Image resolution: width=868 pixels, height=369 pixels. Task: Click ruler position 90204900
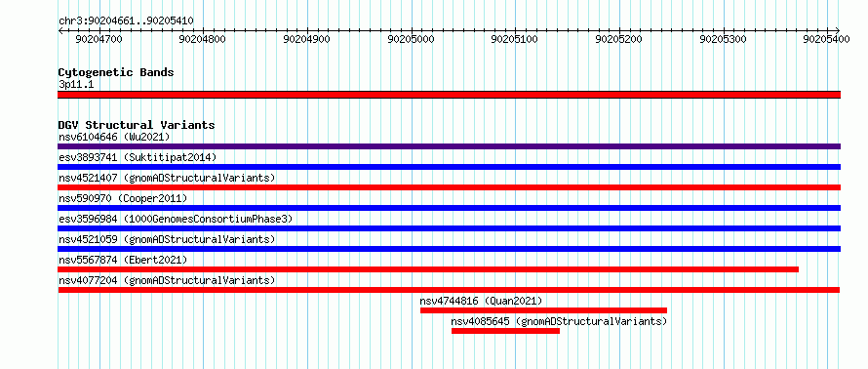pyautogui.click(x=306, y=39)
